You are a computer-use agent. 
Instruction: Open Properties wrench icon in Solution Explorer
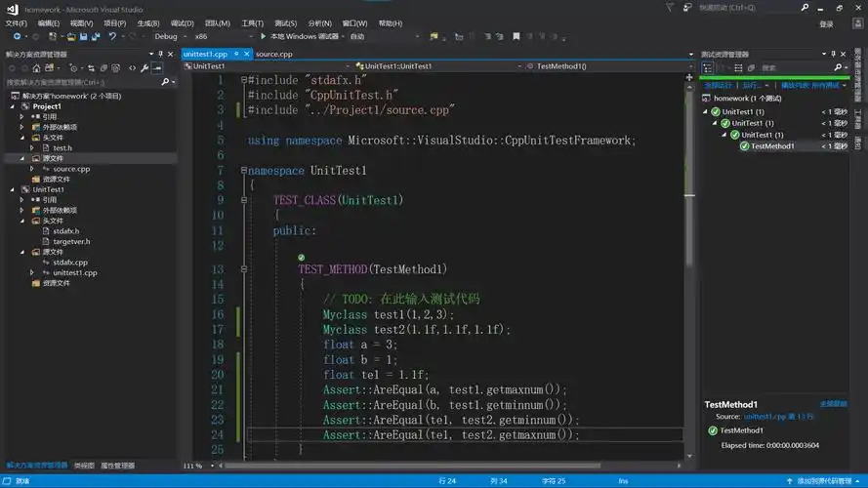[145, 68]
